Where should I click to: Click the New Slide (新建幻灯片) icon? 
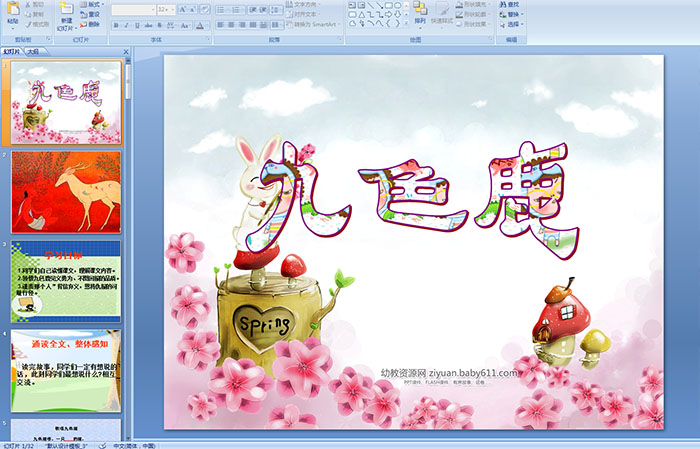click(67, 9)
